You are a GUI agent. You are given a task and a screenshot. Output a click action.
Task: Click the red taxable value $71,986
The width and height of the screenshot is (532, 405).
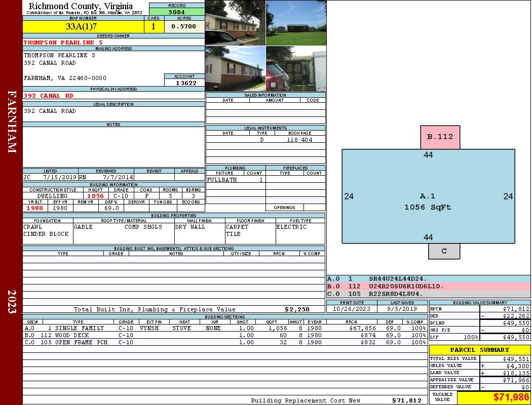493,397
